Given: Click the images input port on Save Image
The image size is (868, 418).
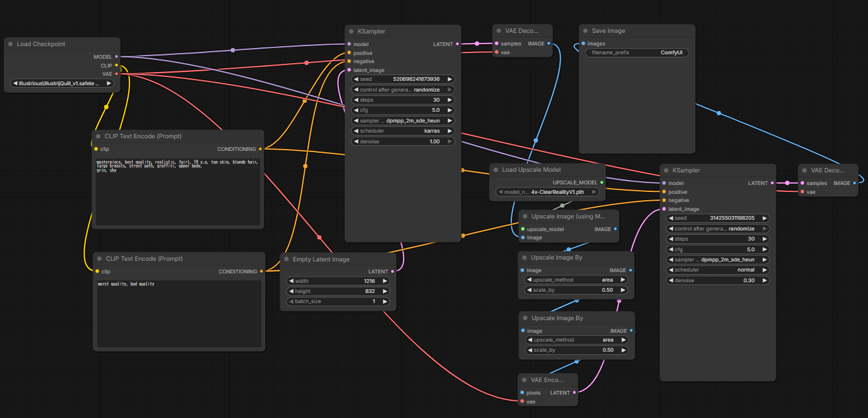Looking at the screenshot, I should [x=583, y=44].
